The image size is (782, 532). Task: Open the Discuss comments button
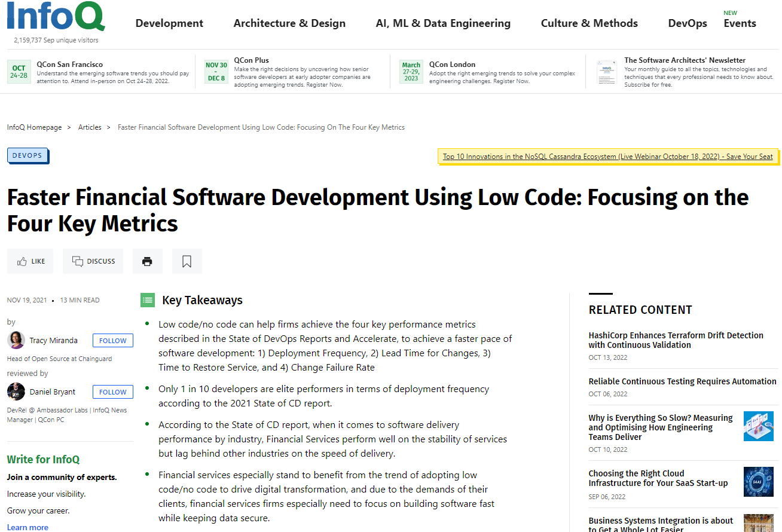pyautogui.click(x=93, y=261)
